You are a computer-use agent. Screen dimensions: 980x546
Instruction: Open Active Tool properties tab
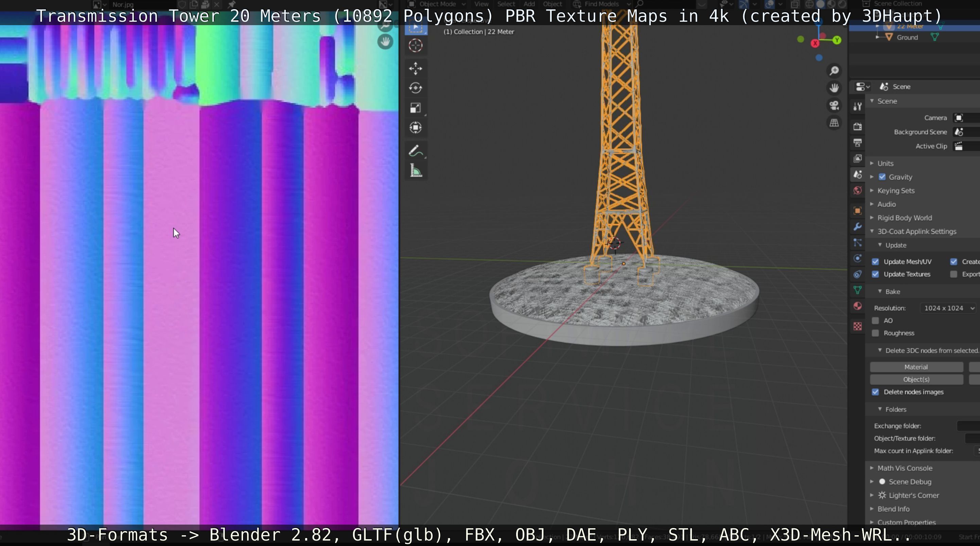858,107
